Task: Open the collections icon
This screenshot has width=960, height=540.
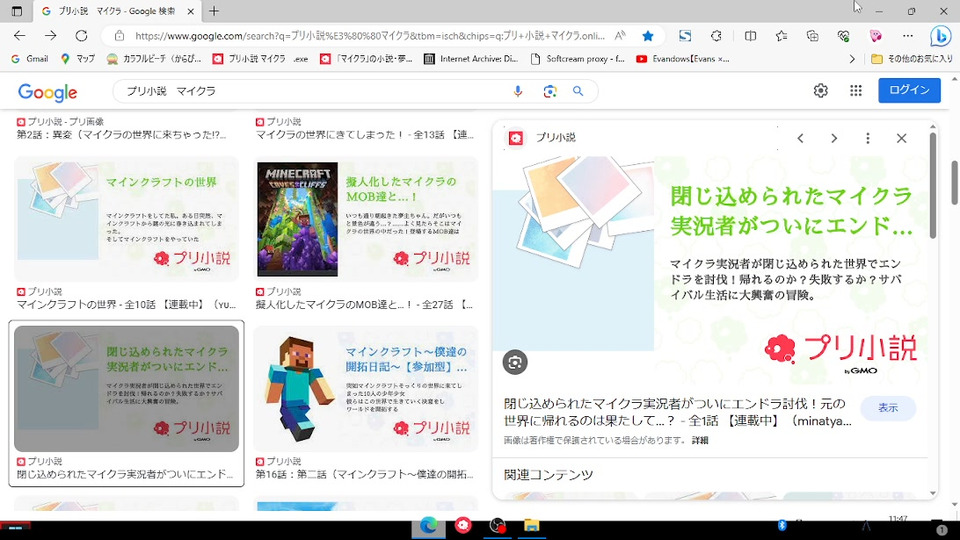Action: click(812, 36)
